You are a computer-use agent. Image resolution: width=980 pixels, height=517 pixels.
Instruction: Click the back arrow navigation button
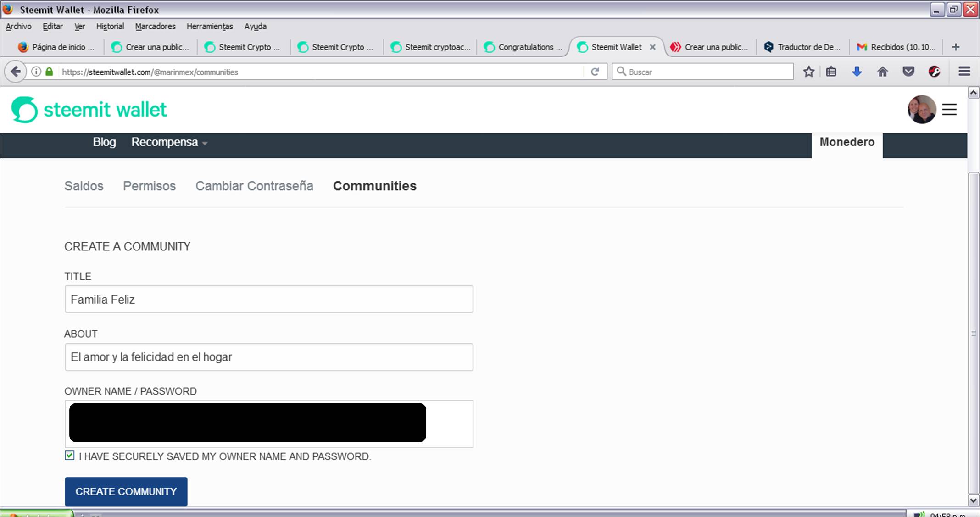coord(16,72)
